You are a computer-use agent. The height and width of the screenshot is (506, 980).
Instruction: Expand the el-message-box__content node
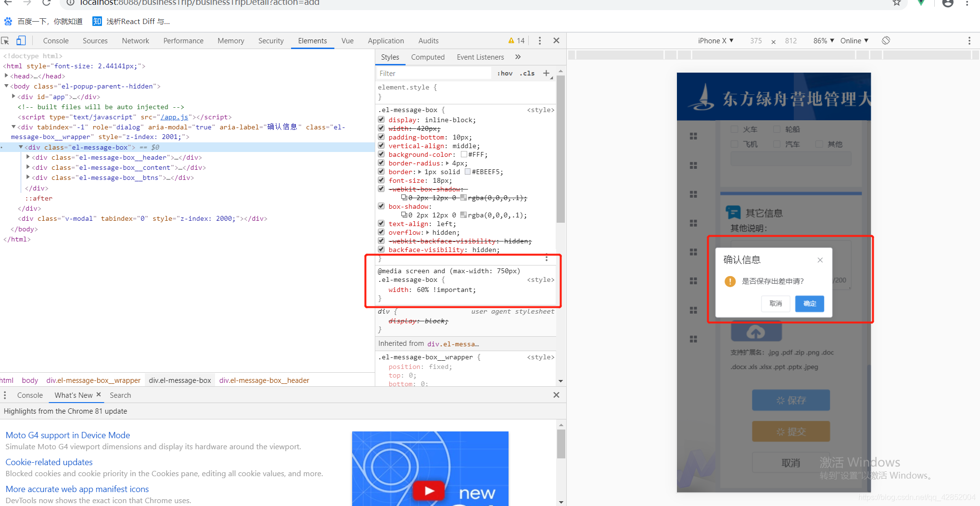tap(28, 167)
